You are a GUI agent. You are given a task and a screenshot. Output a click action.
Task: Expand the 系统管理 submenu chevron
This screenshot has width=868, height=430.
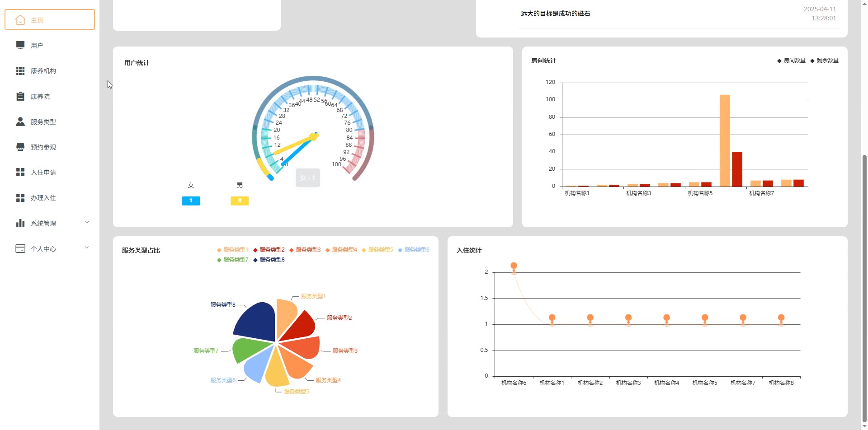tap(87, 222)
